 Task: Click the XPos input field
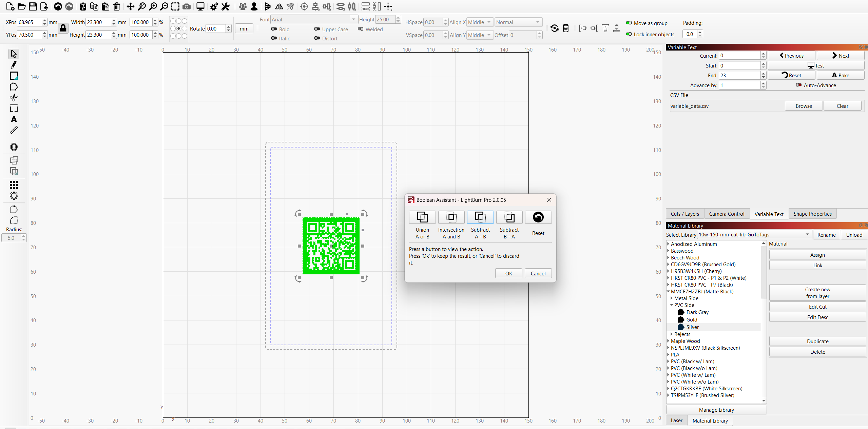29,22
